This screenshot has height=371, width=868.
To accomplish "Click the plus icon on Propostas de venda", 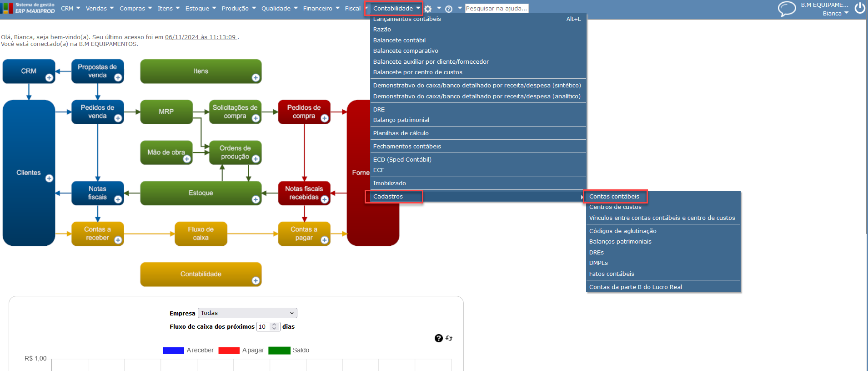I will point(118,78).
